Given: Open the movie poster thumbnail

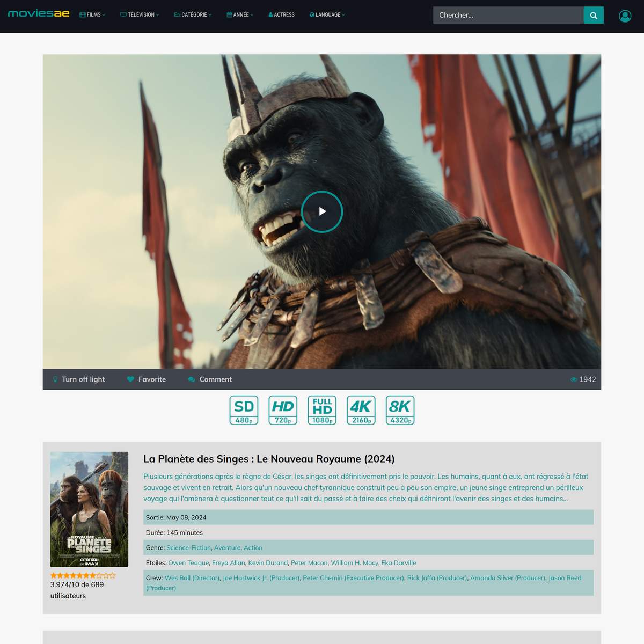Looking at the screenshot, I should (89, 509).
